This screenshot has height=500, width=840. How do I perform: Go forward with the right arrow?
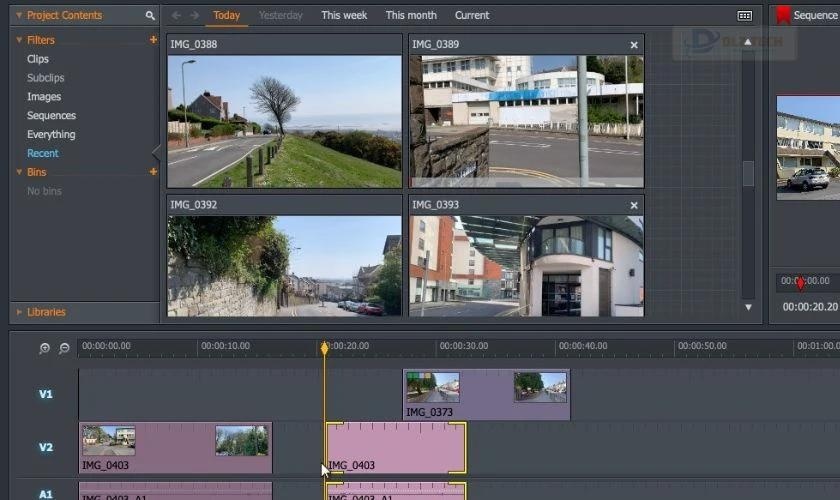pos(194,16)
